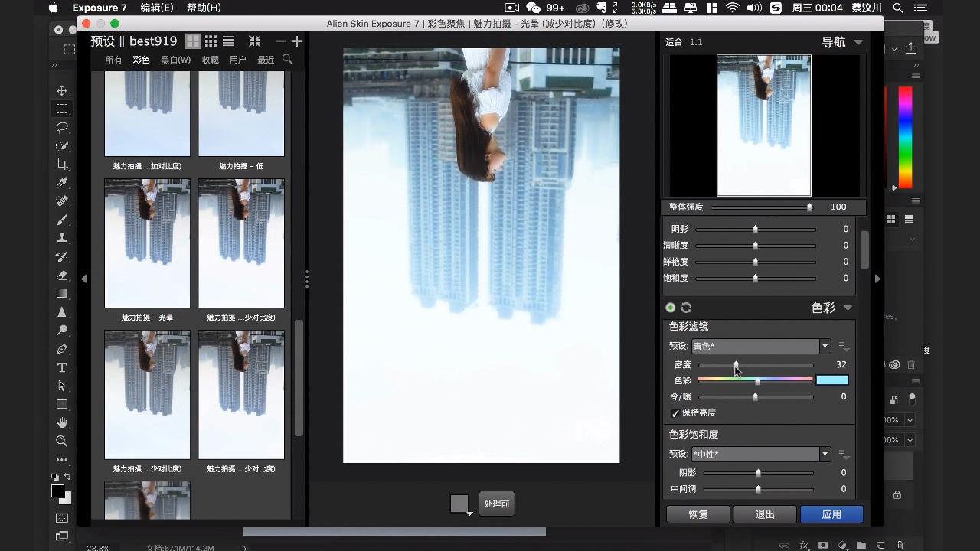Open the 帮助(H) menu

pos(204,8)
